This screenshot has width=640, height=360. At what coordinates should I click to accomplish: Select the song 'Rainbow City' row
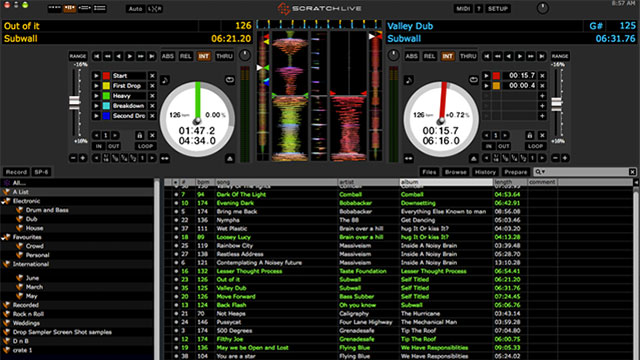tap(398, 246)
